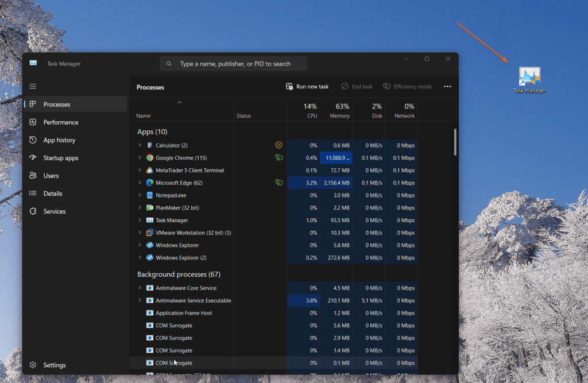The width and height of the screenshot is (588, 383).
Task: Click the Task Manager title bar app icon
Action: point(33,63)
